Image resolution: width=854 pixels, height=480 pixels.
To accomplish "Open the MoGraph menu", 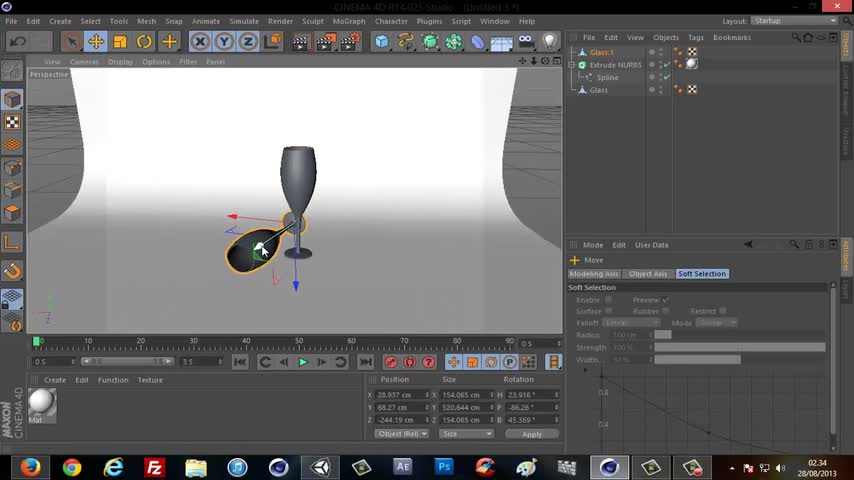I will tap(349, 21).
